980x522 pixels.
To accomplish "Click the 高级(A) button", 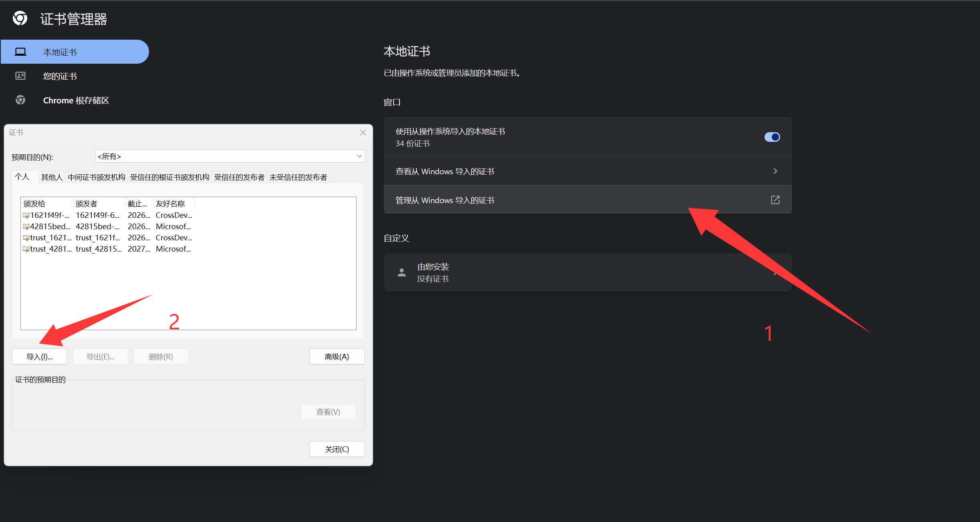I will (x=337, y=357).
